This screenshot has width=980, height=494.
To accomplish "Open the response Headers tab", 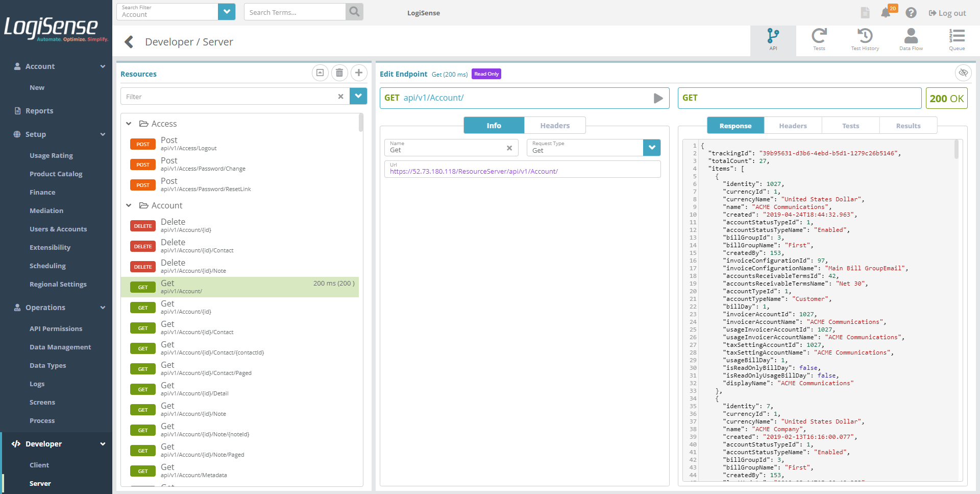I will tap(793, 126).
